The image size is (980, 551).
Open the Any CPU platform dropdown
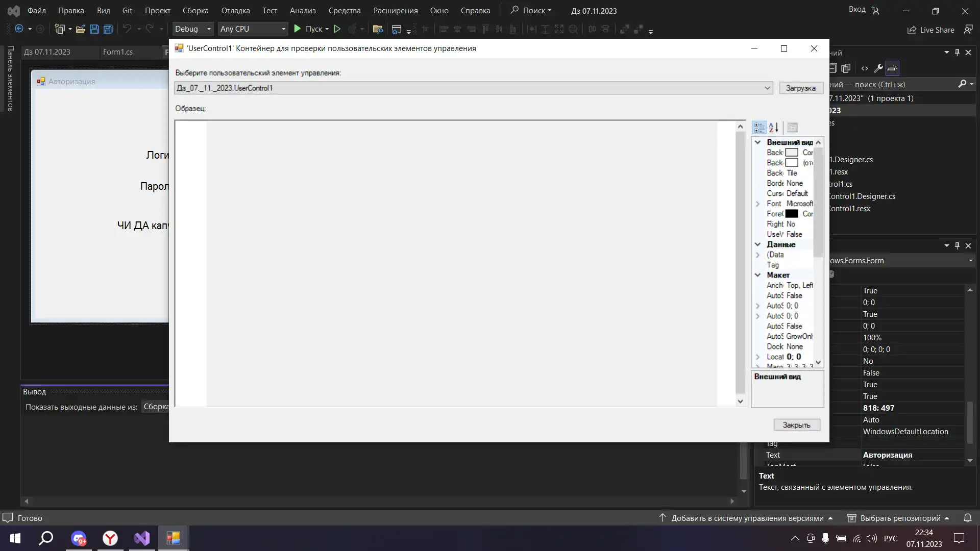[x=253, y=29]
